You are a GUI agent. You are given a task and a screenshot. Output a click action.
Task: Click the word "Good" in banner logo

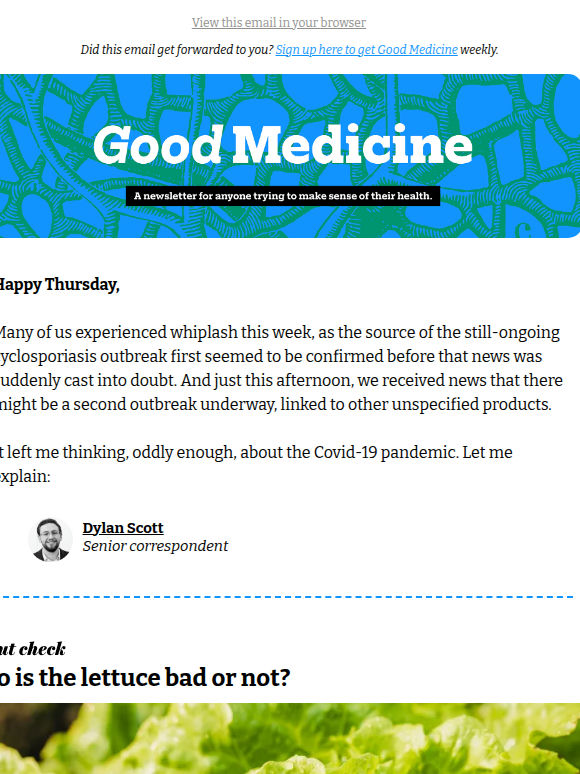(157, 145)
